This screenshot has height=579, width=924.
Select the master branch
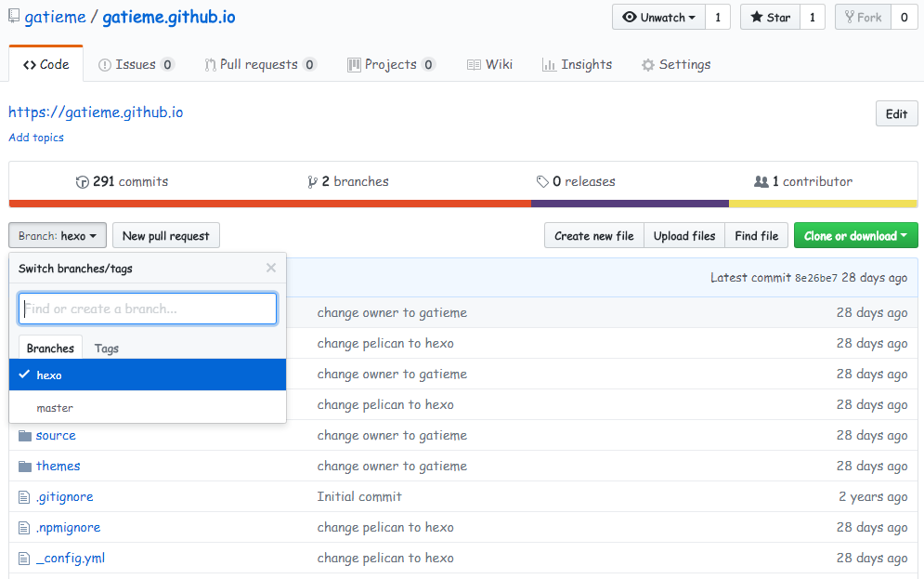(148, 407)
